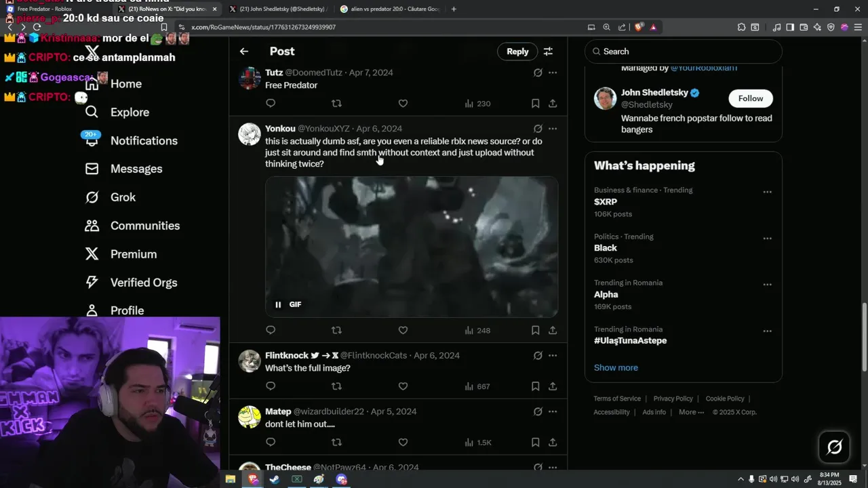Like Matep's dont let him out post
The height and width of the screenshot is (488, 868).
coord(403,442)
